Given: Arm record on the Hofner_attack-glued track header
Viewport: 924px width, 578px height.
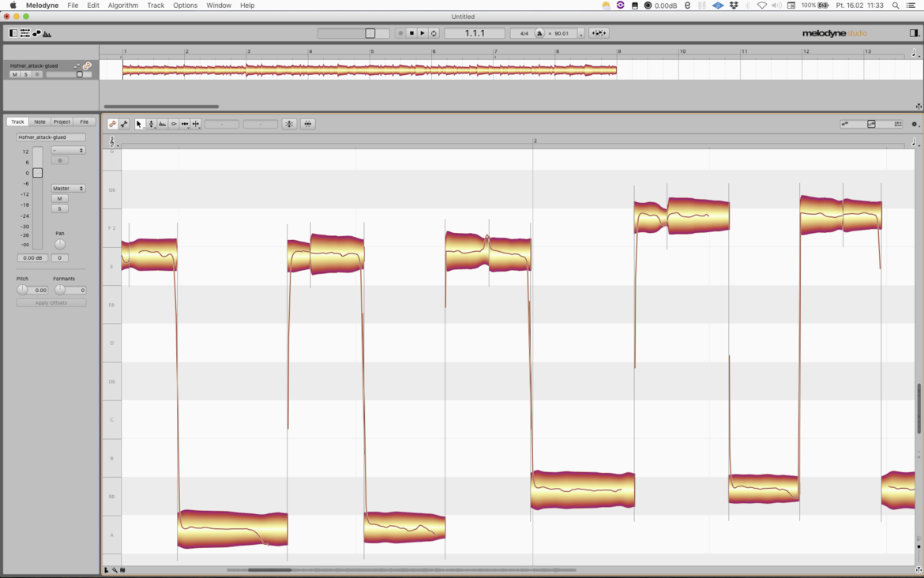Looking at the screenshot, I should click(x=37, y=75).
